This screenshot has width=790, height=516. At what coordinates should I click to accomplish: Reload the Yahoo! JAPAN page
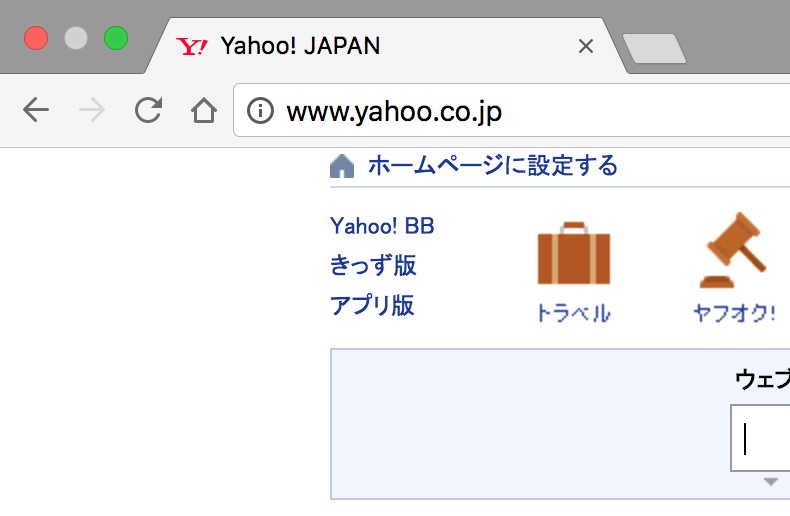pyautogui.click(x=148, y=110)
